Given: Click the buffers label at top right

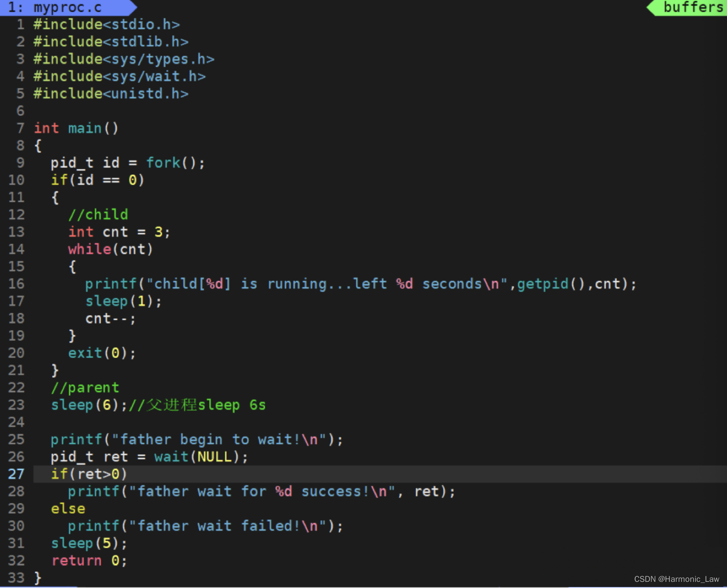Looking at the screenshot, I should tap(693, 8).
